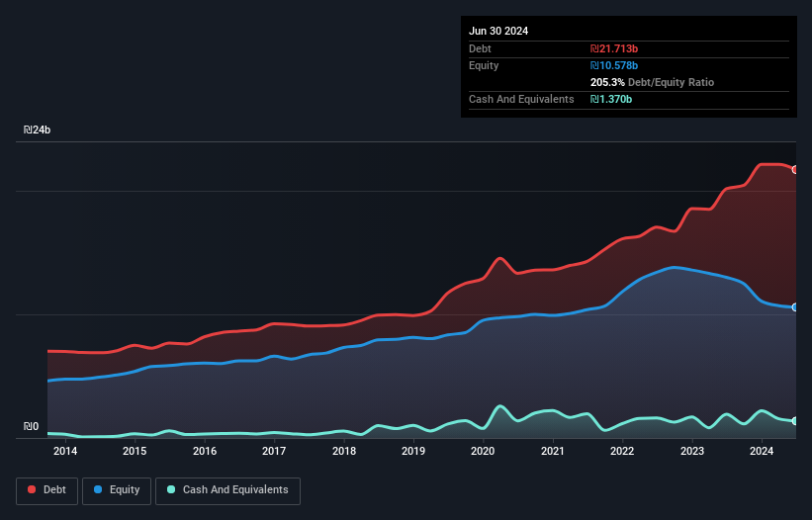
Task: Click the 2019 x-axis label
Action: [413, 451]
